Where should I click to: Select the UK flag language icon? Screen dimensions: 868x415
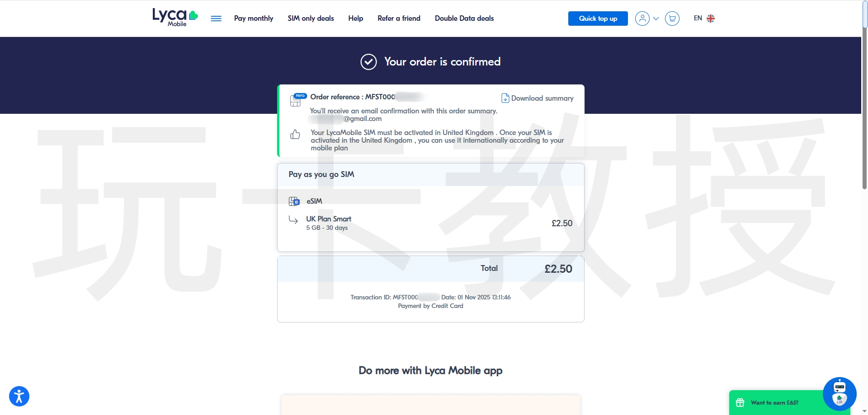tap(711, 19)
